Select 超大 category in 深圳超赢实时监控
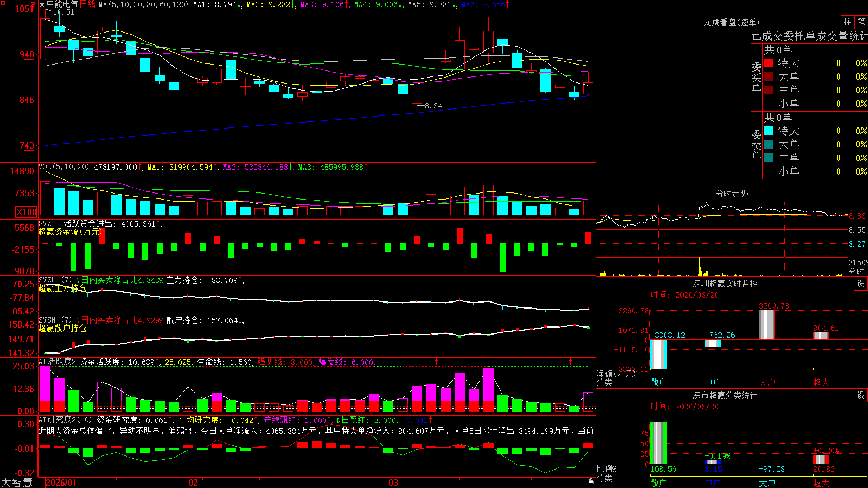 [821, 382]
